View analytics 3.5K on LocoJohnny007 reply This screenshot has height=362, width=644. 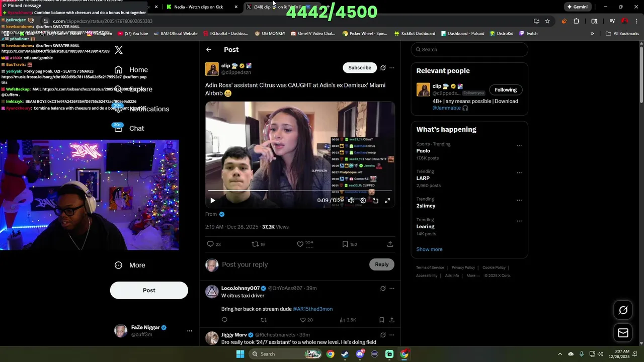point(348,320)
